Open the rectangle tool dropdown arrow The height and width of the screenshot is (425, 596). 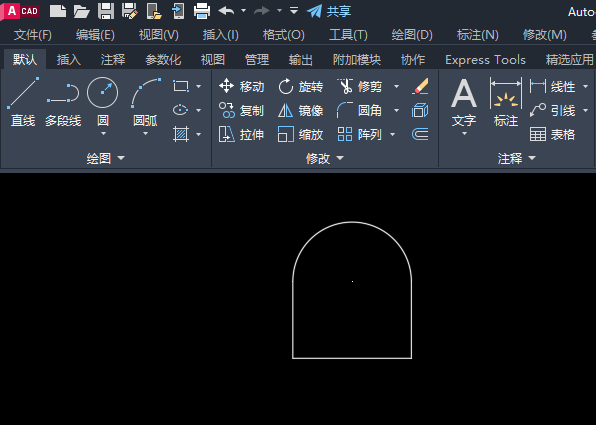point(198,87)
